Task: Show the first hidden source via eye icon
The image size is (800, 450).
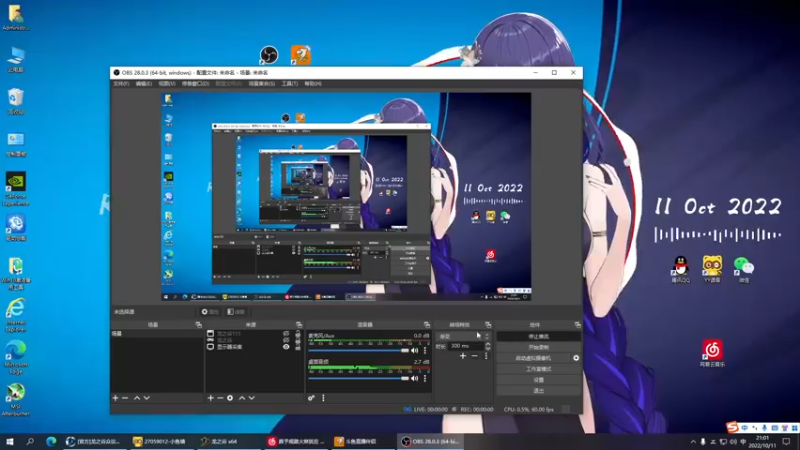Action: (286, 334)
